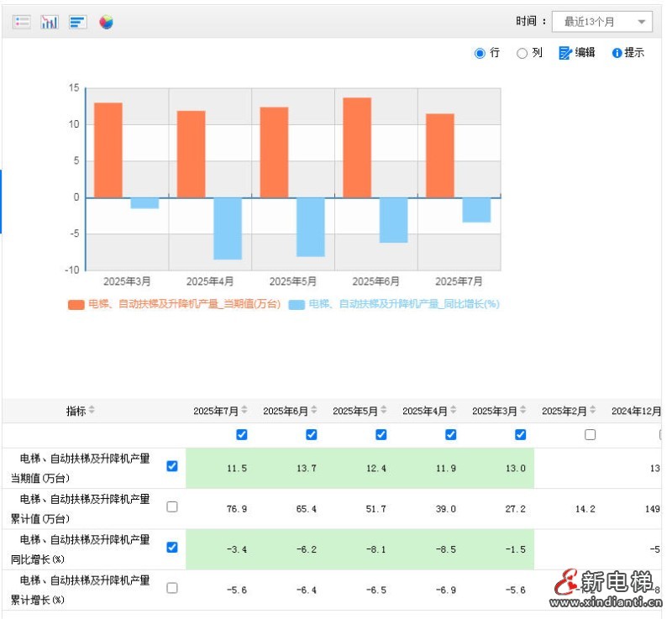Viewport: 672px width, 619px height.
Task: Sort the 2025年3月 column header arrows
Action: pos(523,411)
